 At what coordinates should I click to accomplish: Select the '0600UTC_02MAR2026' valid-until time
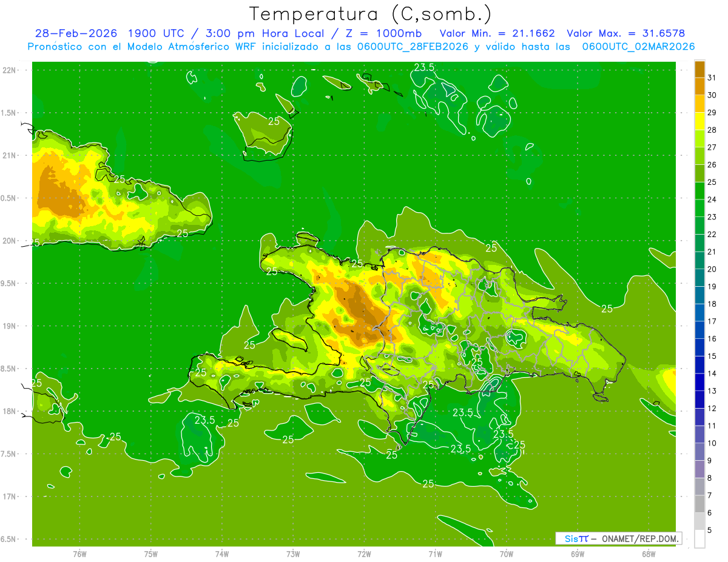(638, 47)
